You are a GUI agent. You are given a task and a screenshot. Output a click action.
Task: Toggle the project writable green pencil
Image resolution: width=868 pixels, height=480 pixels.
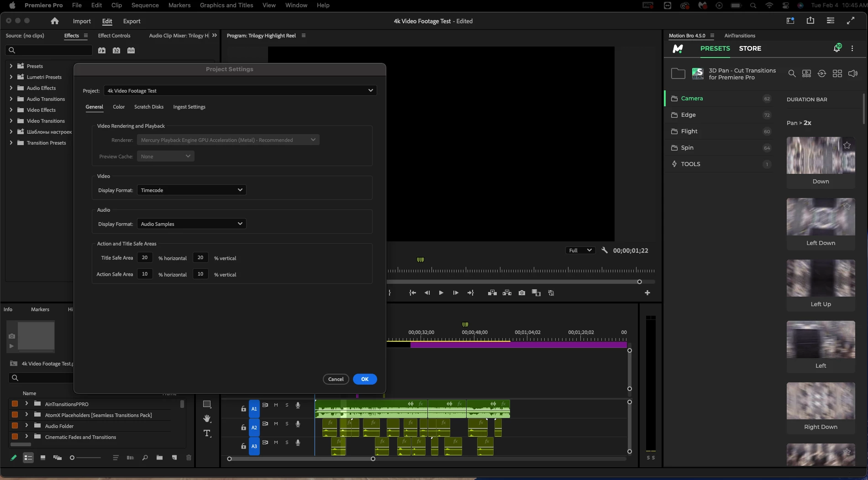pos(13,458)
